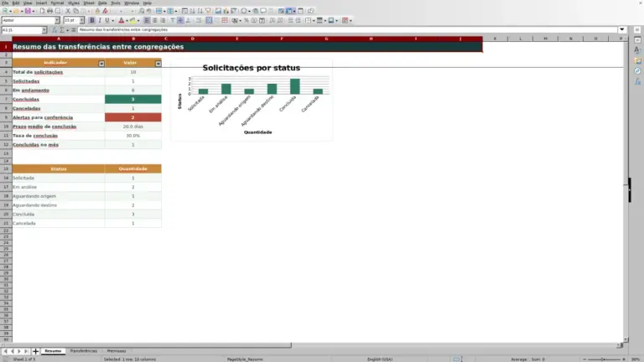
Task: Open the Data menu
Action: point(102,3)
